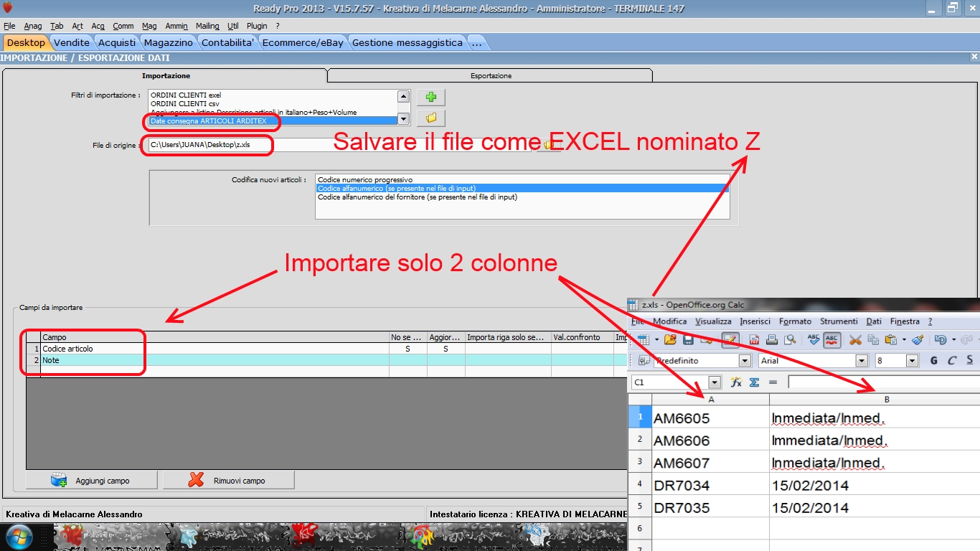Open Dati menu in OpenOffice Calc
The width and height of the screenshot is (980, 551).
(x=874, y=321)
